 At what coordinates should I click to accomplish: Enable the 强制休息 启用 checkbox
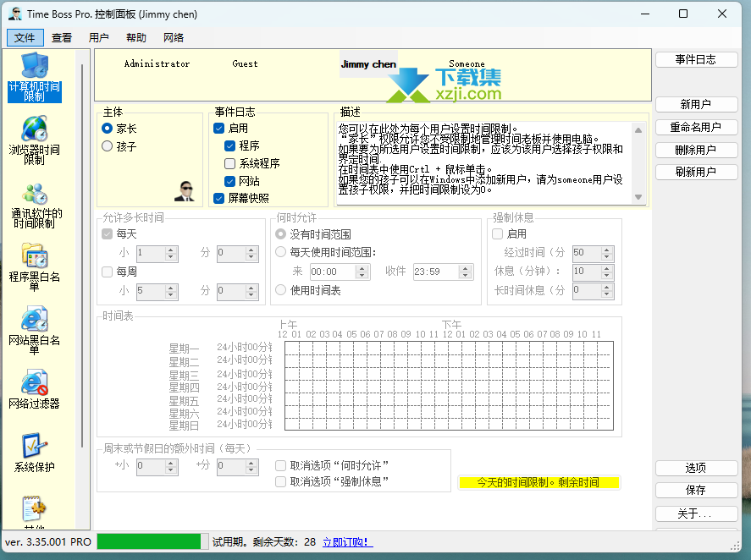pos(498,234)
